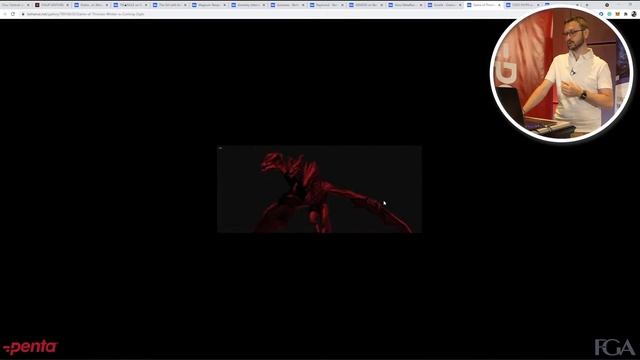The width and height of the screenshot is (640, 360).
Task: Switch to the tab with black favicon
Action: (52, 5)
